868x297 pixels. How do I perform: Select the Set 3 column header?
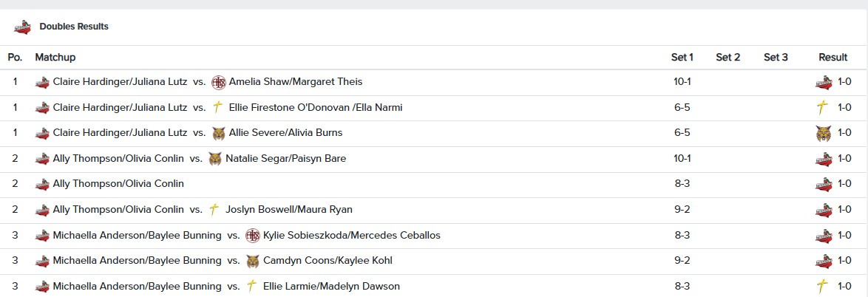(x=776, y=58)
